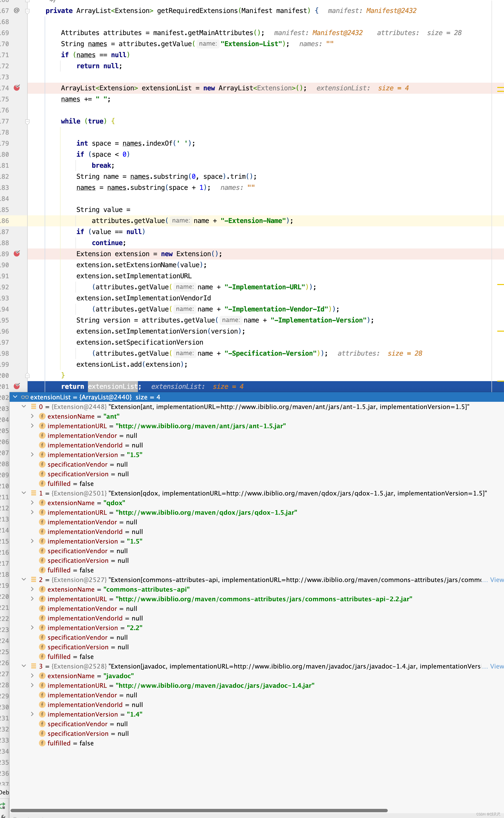
Task: Click the fold marker beside while (true)
Action: 27,122
